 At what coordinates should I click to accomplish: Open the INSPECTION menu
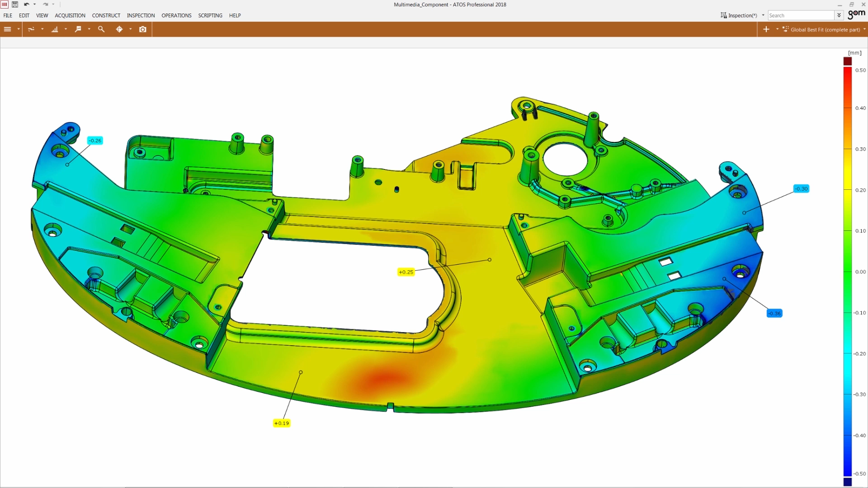[x=141, y=15]
